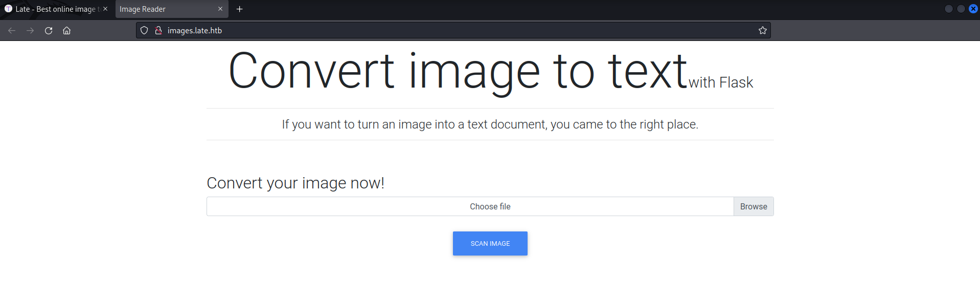Close the browser window

[x=973, y=9]
